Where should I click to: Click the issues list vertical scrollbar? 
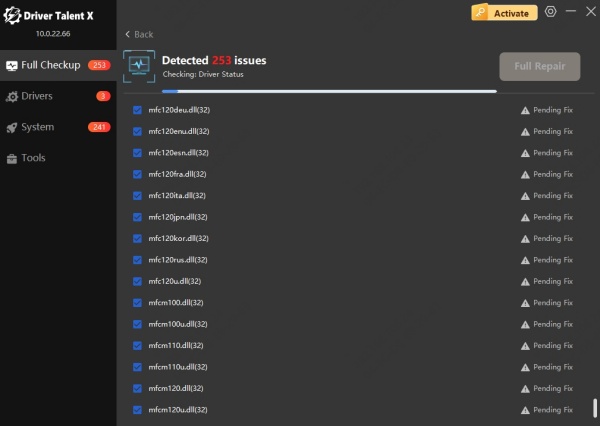coord(595,408)
